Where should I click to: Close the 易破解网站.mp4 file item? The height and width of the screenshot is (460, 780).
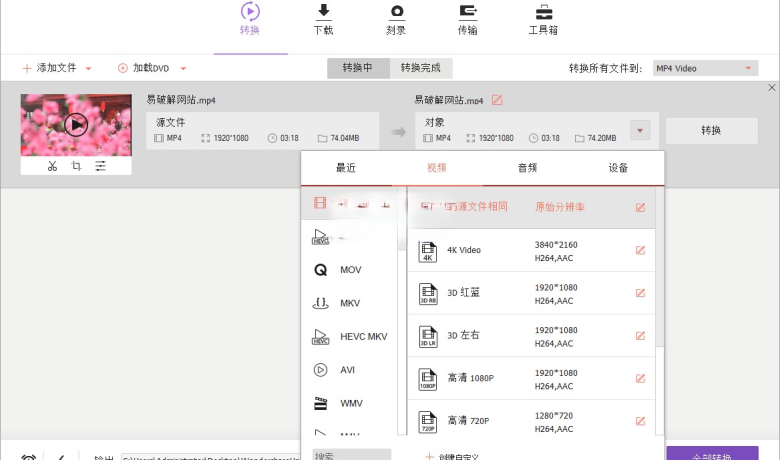(772, 88)
